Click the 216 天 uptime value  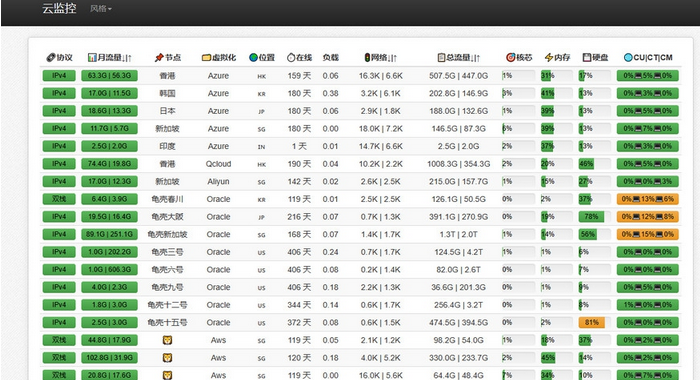299,217
